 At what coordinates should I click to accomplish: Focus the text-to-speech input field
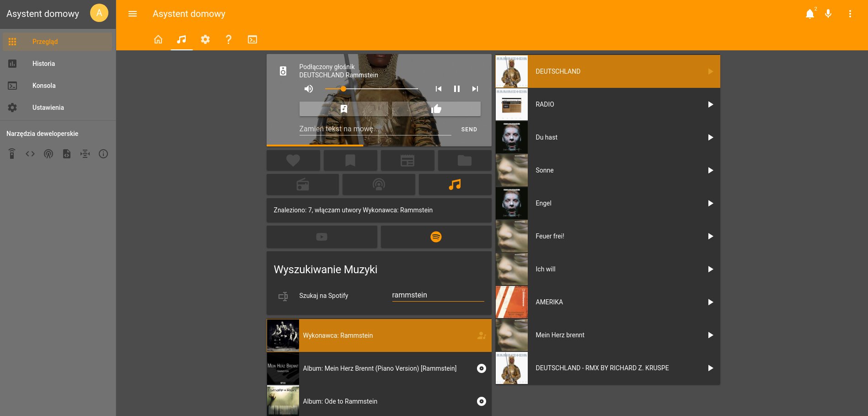tap(375, 129)
